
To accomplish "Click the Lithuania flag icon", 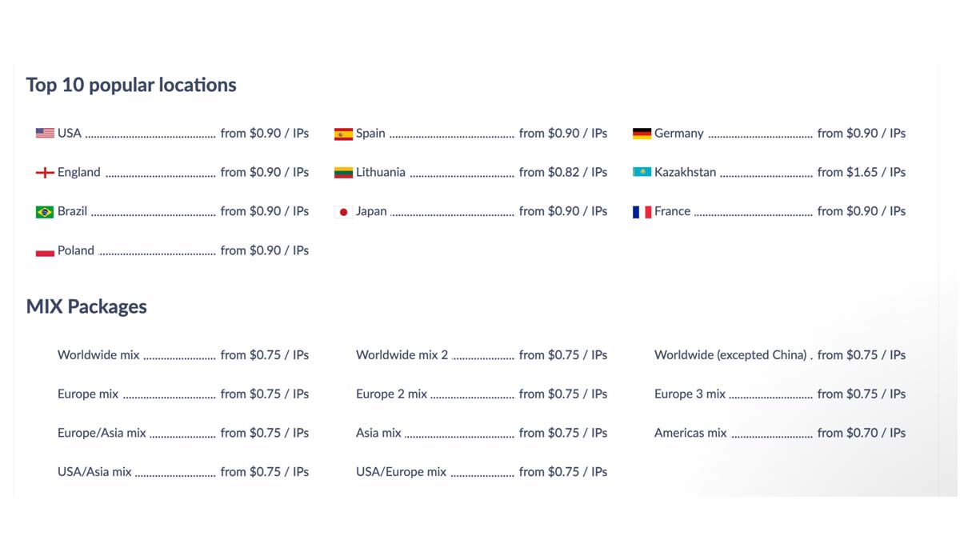I will [x=343, y=173].
